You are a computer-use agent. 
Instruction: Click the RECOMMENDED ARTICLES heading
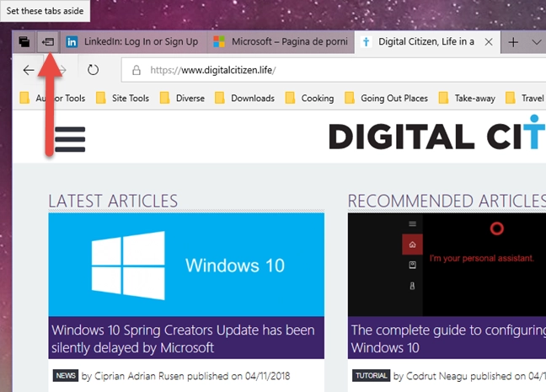tap(447, 201)
